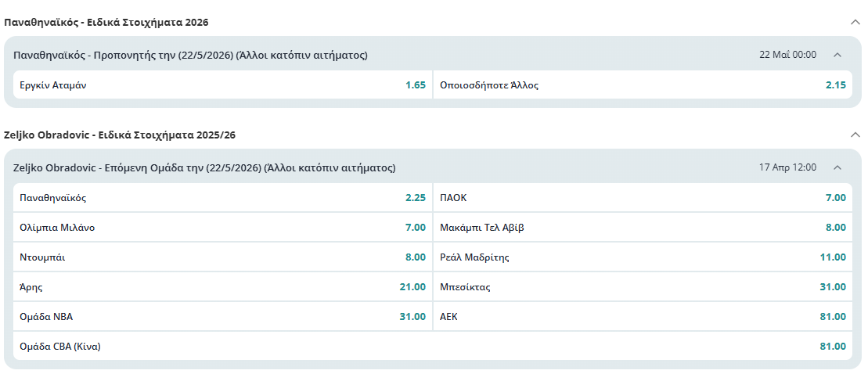Pick Μπεσίκτας at odds 31.00
The image size is (868, 374).
coord(643,287)
